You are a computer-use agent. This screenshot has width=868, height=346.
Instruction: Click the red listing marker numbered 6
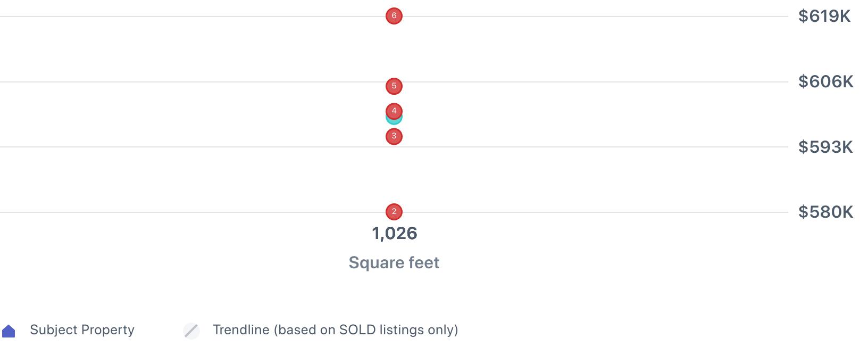394,16
